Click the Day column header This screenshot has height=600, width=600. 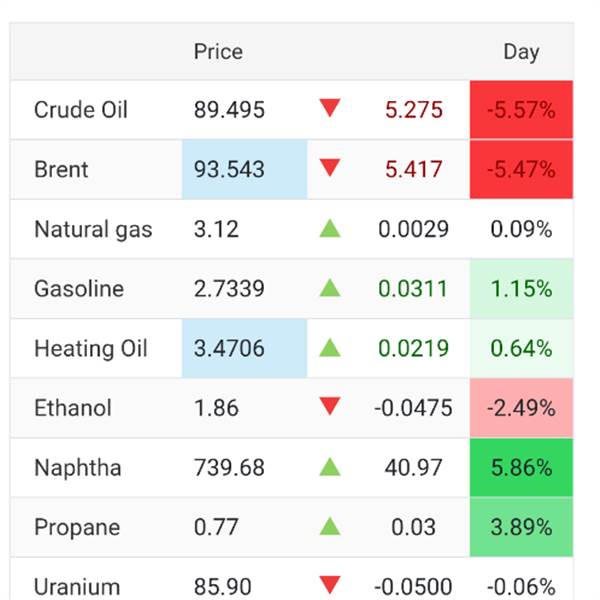(x=521, y=52)
